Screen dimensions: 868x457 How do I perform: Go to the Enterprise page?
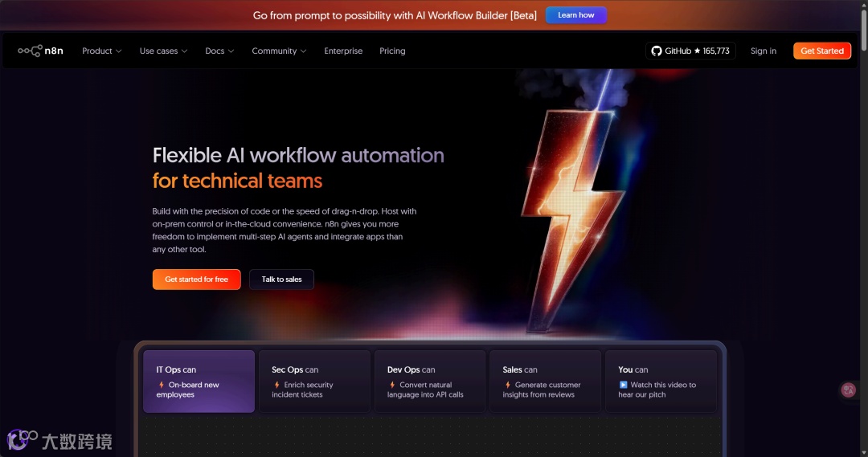tap(343, 51)
